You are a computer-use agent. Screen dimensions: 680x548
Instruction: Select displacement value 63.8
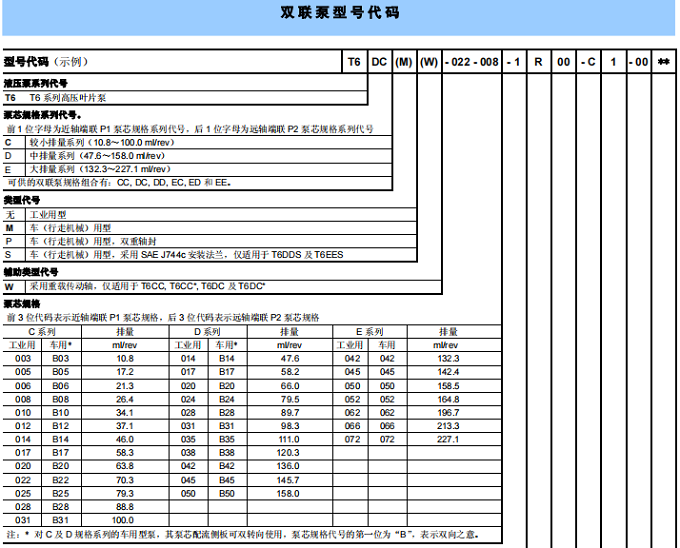[x=125, y=466]
